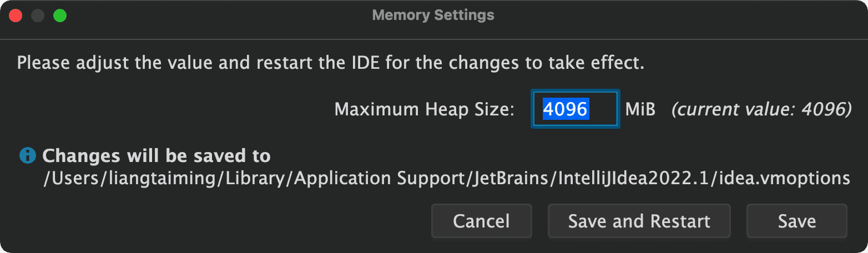
Task: Click the MiB unit label
Action: point(640,109)
